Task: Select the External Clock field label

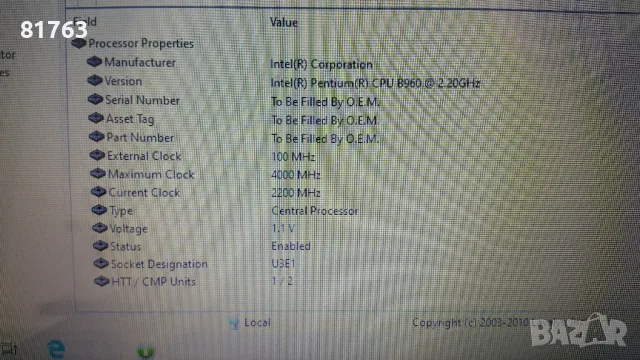Action: pos(144,156)
